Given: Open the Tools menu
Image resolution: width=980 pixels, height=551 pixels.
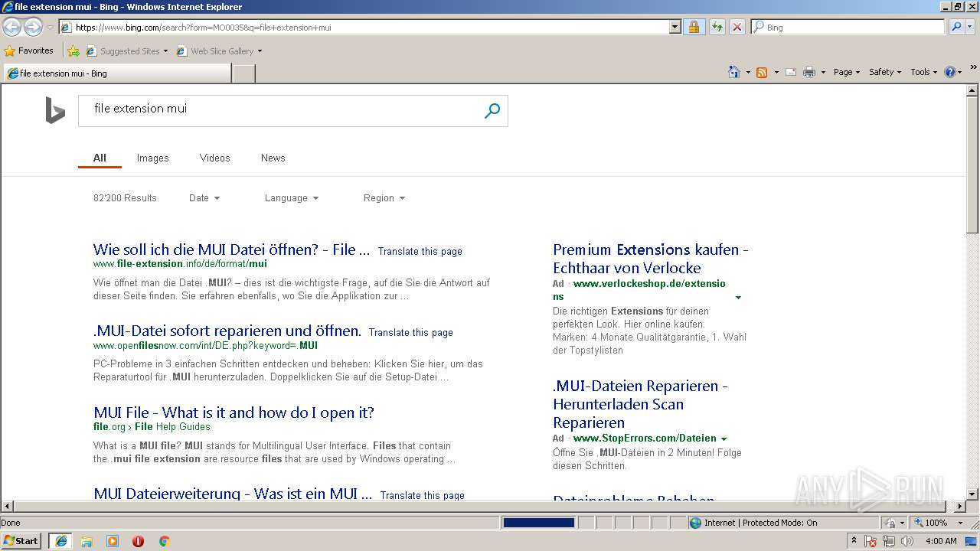Looking at the screenshot, I should pos(923,72).
